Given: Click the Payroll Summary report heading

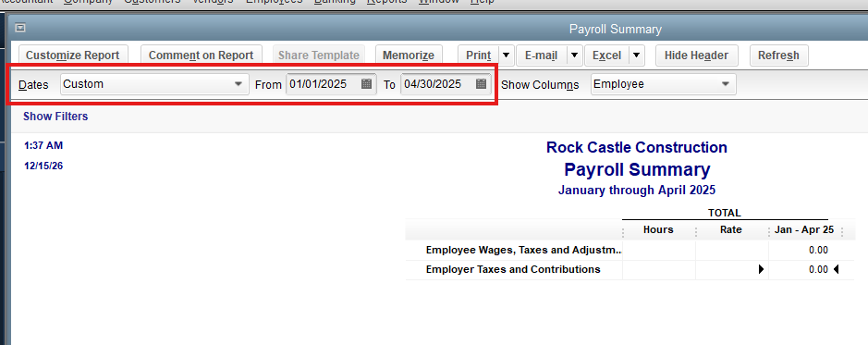Looking at the screenshot, I should click(637, 169).
